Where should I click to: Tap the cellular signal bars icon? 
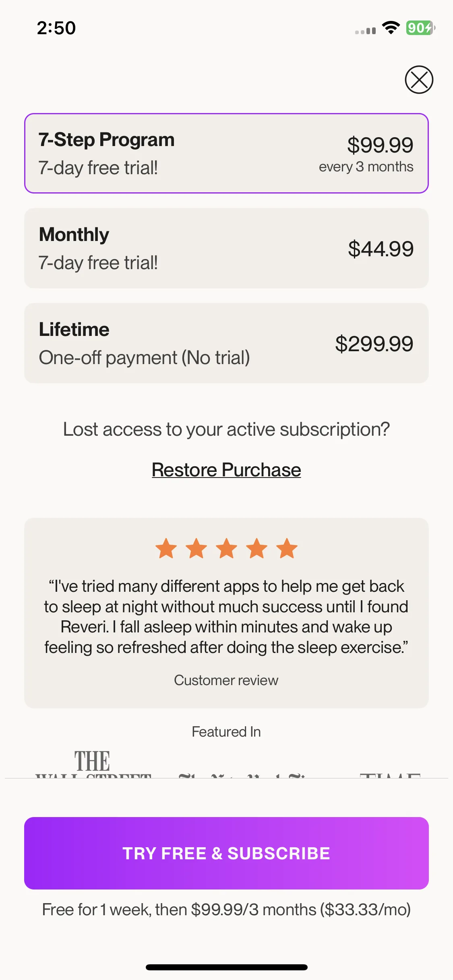[365, 31]
